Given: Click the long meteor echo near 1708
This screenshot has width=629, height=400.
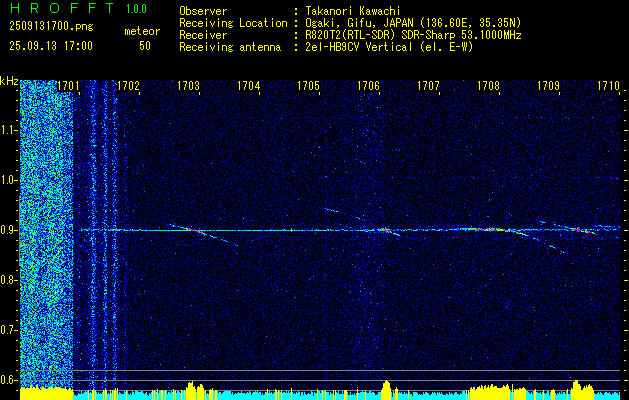Looking at the screenshot, I should pyautogui.click(x=491, y=230).
